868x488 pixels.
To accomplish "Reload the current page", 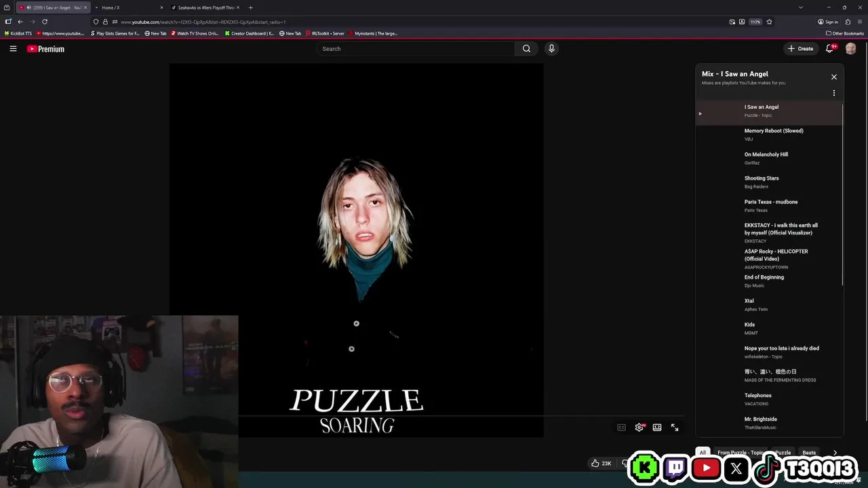I will pyautogui.click(x=45, y=22).
